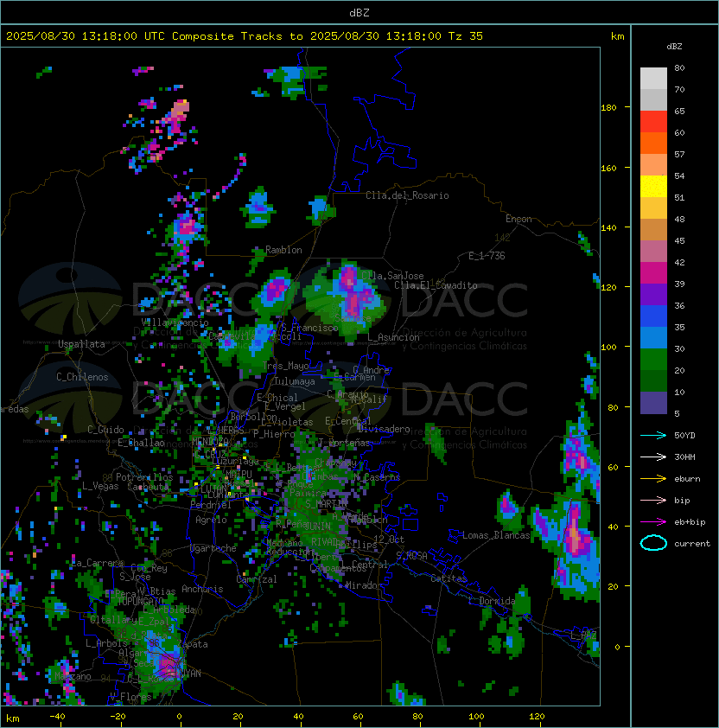
Task: Click the 'Catitas' place label
Action: pyautogui.click(x=449, y=579)
